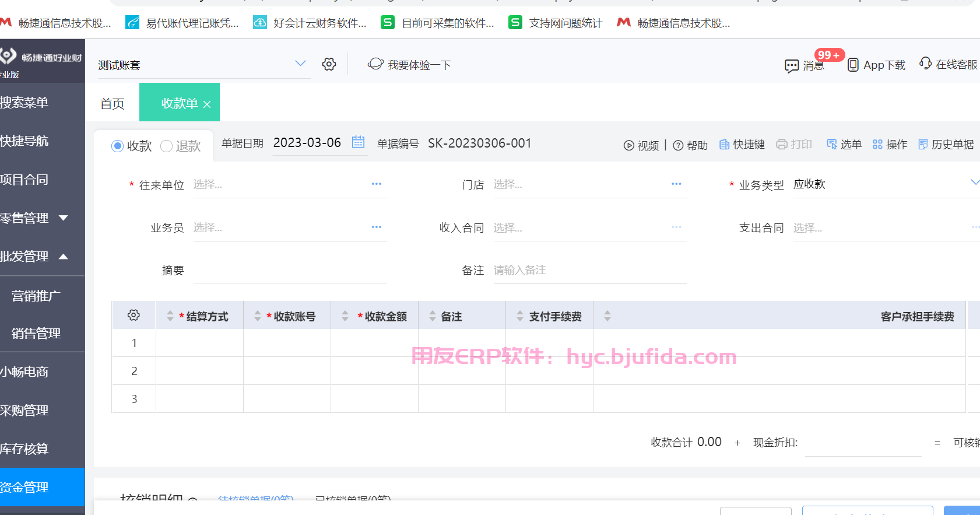Image resolution: width=980 pixels, height=515 pixels.
Task: Sort by 收款金额 column arrows
Action: pyautogui.click(x=345, y=316)
